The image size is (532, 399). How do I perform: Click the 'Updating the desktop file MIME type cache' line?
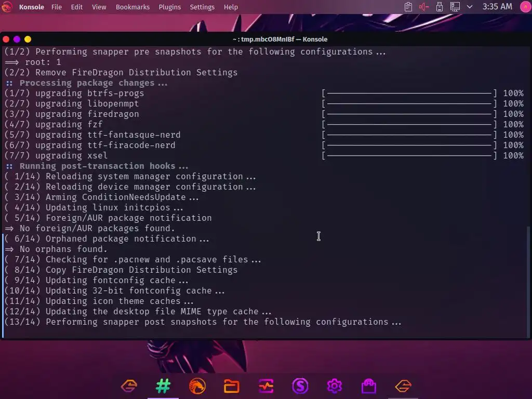138,312
